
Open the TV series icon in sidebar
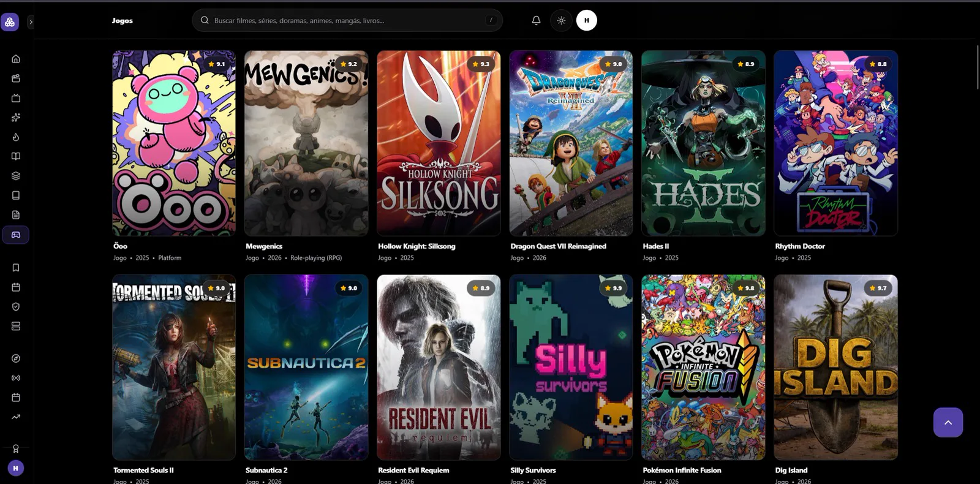tap(16, 98)
